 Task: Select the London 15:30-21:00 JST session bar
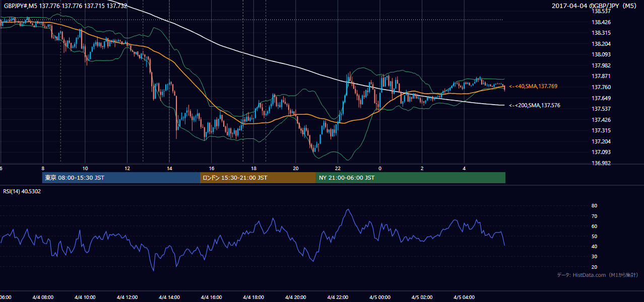click(x=258, y=178)
